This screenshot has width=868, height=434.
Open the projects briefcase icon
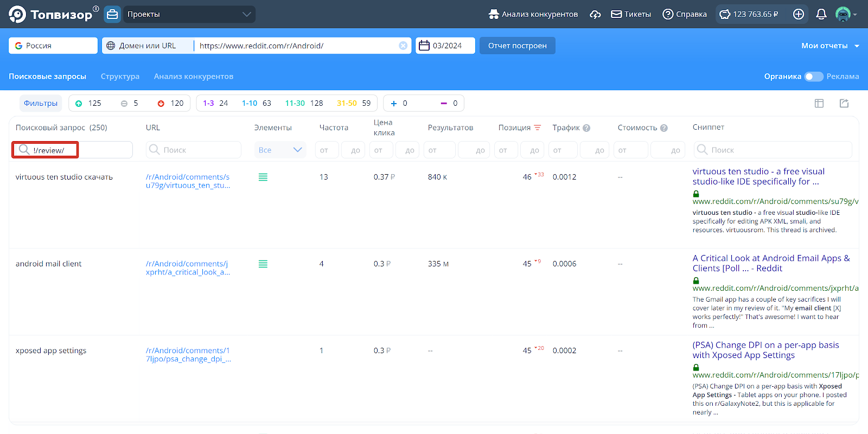112,14
